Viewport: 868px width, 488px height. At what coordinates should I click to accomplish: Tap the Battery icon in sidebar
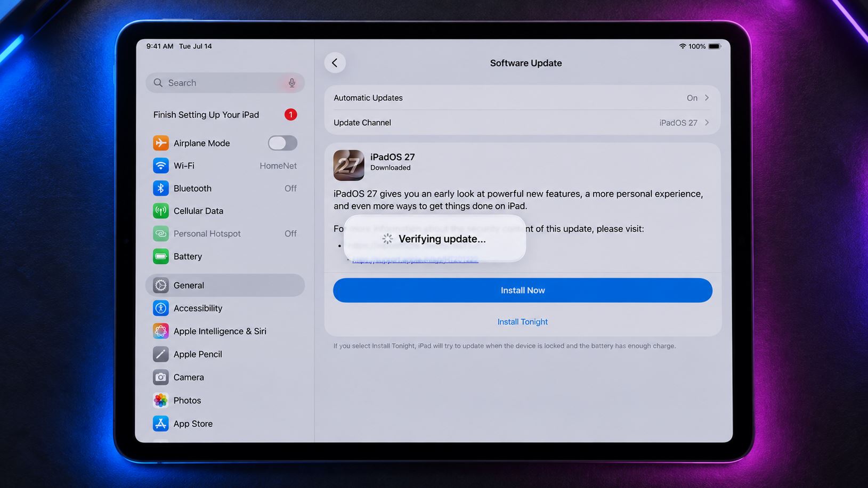[x=160, y=256]
